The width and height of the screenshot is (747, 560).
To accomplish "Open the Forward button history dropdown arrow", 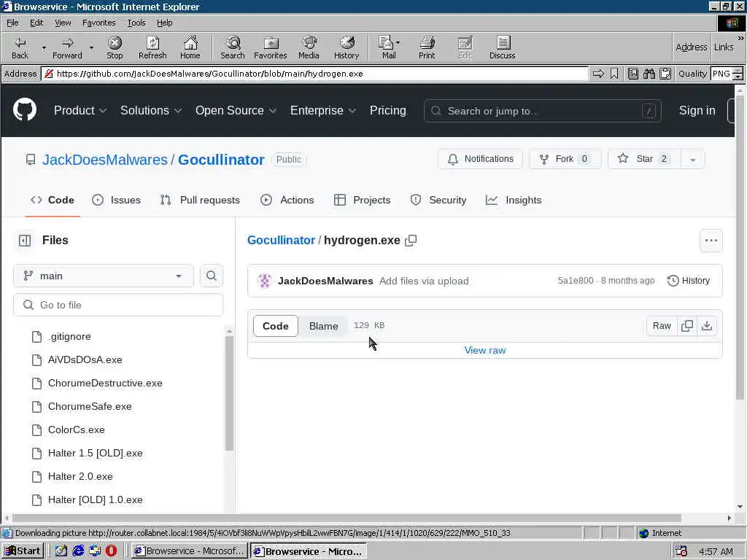I will click(91, 47).
